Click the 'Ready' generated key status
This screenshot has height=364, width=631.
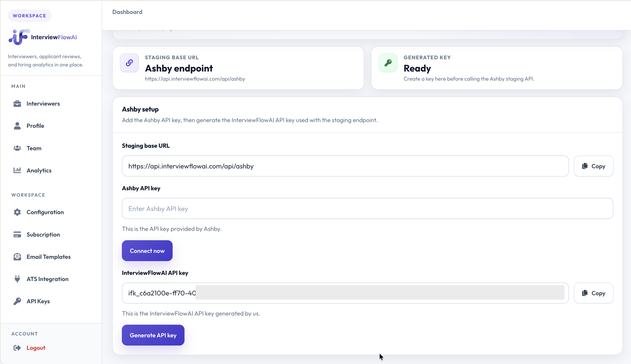(417, 68)
